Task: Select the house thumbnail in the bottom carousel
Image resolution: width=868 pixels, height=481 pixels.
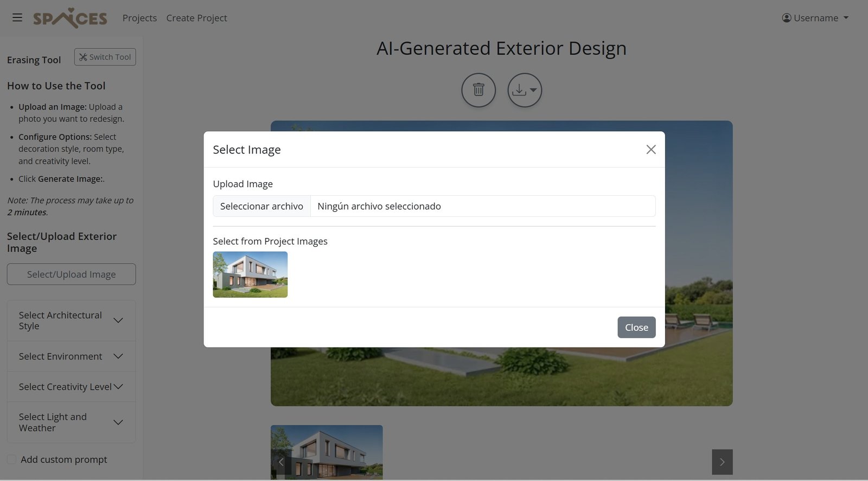Action: coord(327,452)
